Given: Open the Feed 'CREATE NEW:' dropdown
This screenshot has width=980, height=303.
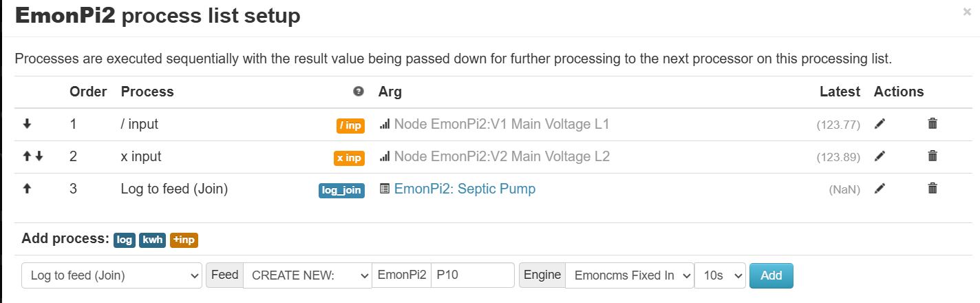Looking at the screenshot, I should tap(308, 275).
